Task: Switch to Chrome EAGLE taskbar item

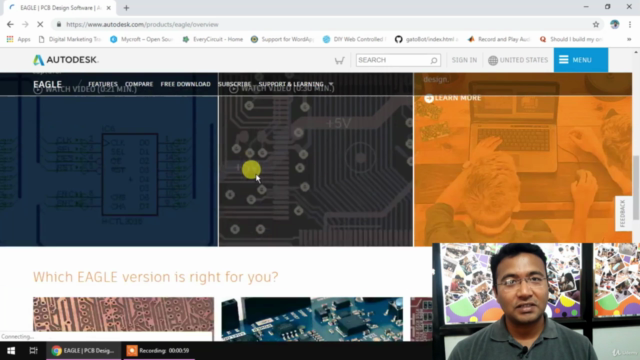Action: pos(84,351)
